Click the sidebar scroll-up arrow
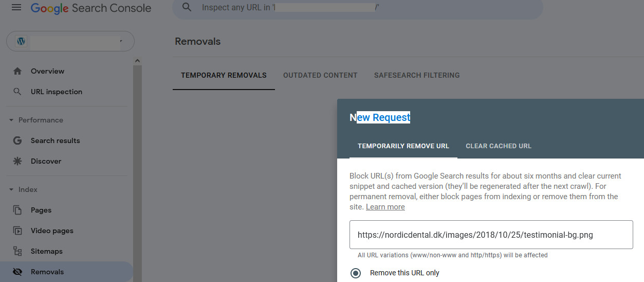The height and width of the screenshot is (282, 644). 137,61
